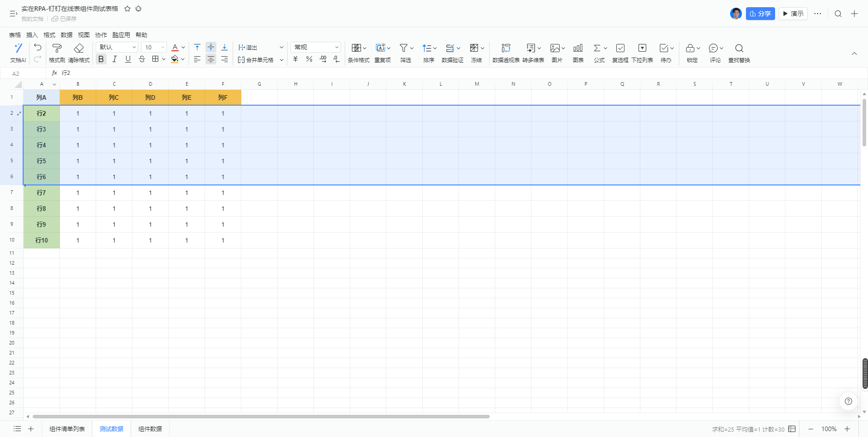Screen dimensions: 868x437
Task: Click the blue 分享 share button
Action: [760, 14]
